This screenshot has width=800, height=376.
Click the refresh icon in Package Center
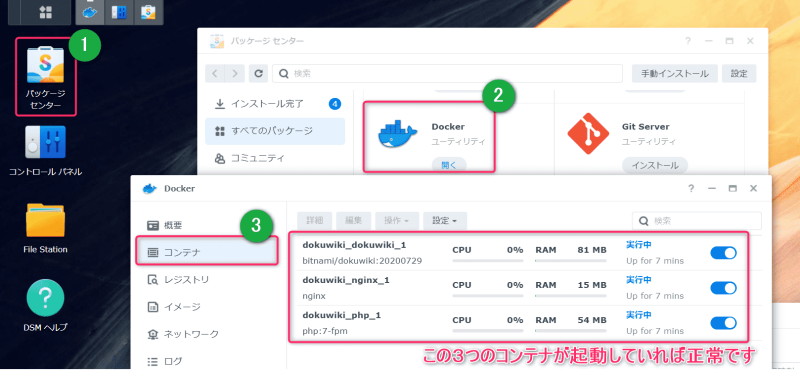(259, 73)
